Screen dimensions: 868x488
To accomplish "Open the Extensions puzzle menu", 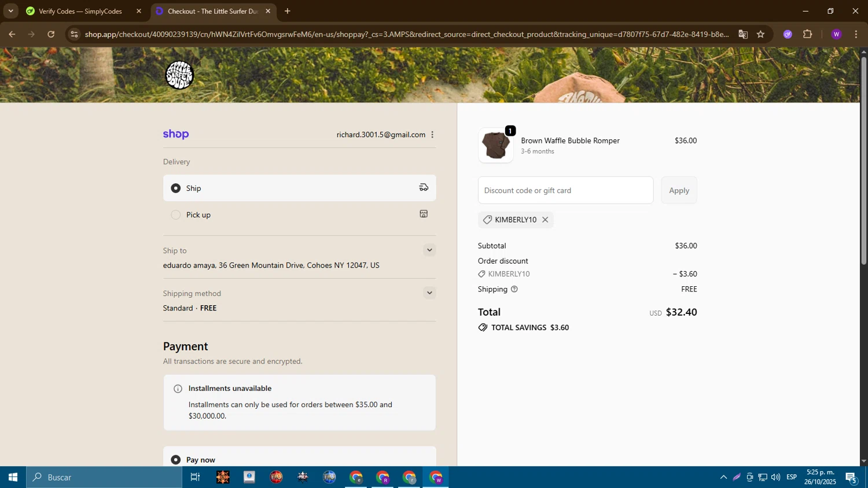I will [x=808, y=34].
